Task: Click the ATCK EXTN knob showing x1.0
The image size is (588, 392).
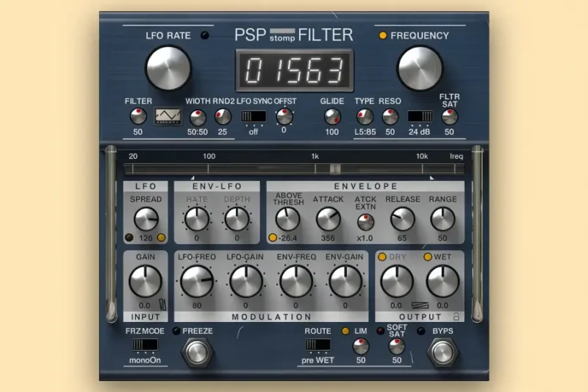Action: click(x=365, y=222)
